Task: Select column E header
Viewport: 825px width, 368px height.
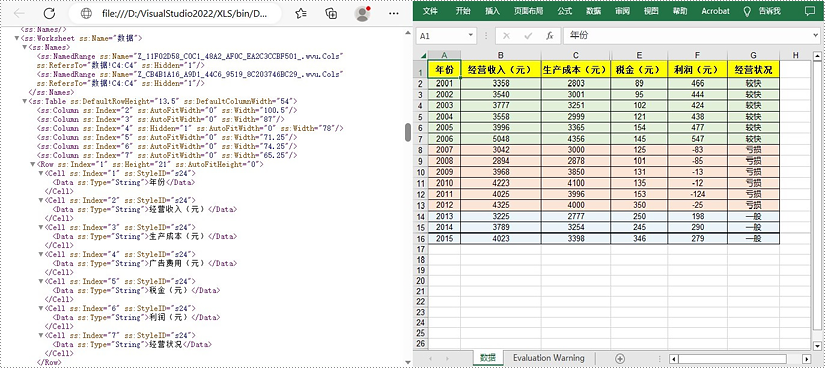Action: click(x=639, y=55)
